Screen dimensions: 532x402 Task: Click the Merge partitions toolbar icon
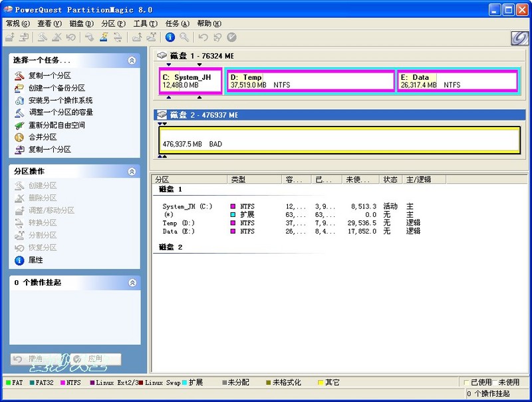[137, 37]
